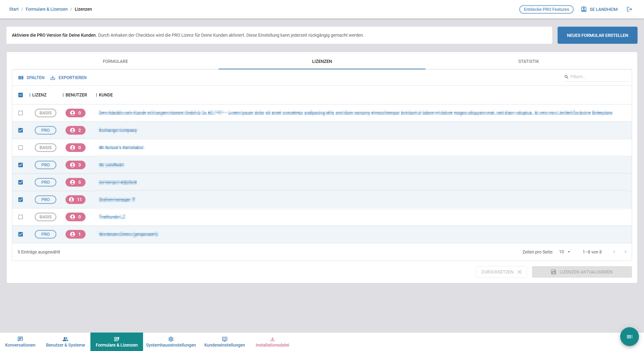Viewport: 644px width, 351px height.
Task: Click the logout icon in header
Action: tap(629, 9)
